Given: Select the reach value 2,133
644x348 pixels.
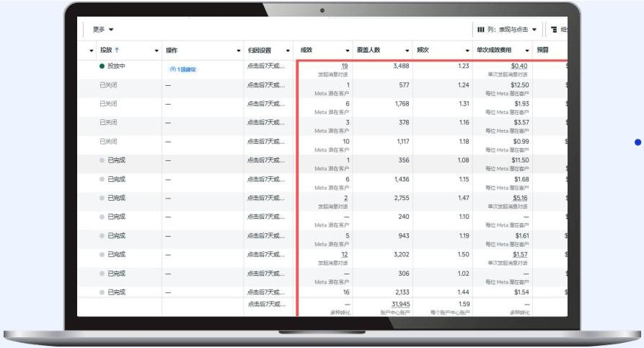Looking at the screenshot, I should (402, 292).
